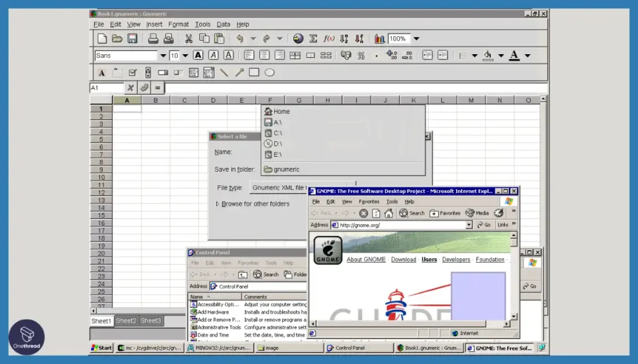Sort ascending with the A-Z icon
Image resolution: width=638 pixels, height=364 pixels.
tap(344, 39)
